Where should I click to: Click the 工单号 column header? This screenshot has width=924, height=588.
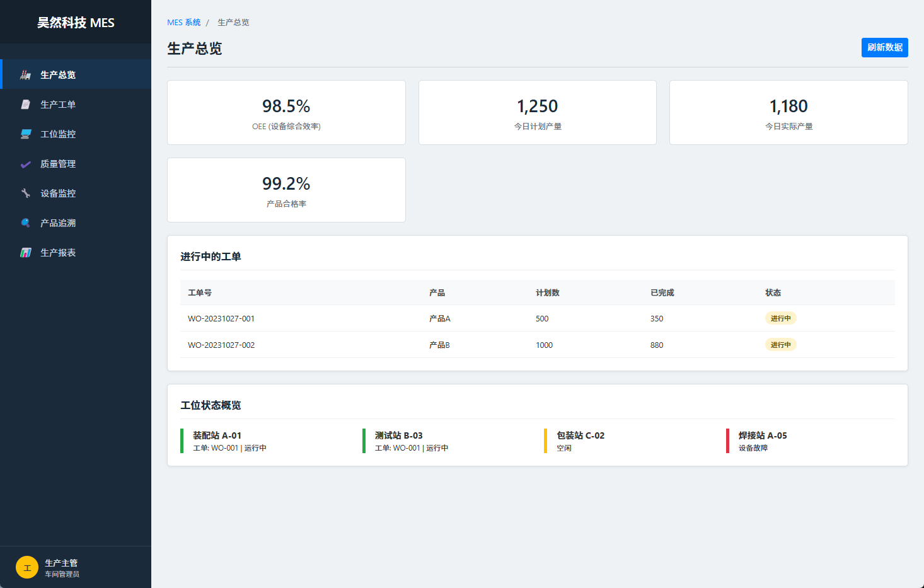tap(200, 293)
